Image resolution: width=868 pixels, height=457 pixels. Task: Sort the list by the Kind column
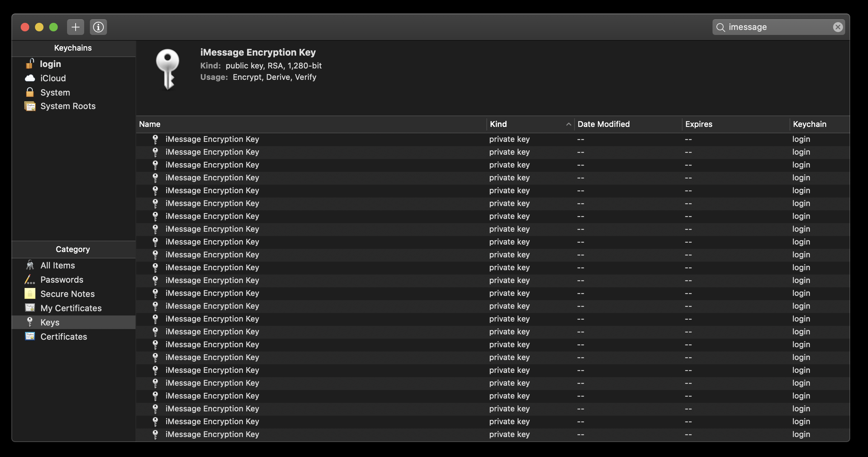pyautogui.click(x=530, y=124)
